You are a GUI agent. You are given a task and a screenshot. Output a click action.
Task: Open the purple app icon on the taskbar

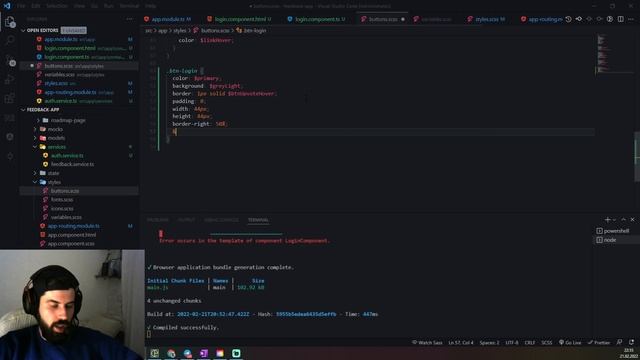click(x=204, y=353)
